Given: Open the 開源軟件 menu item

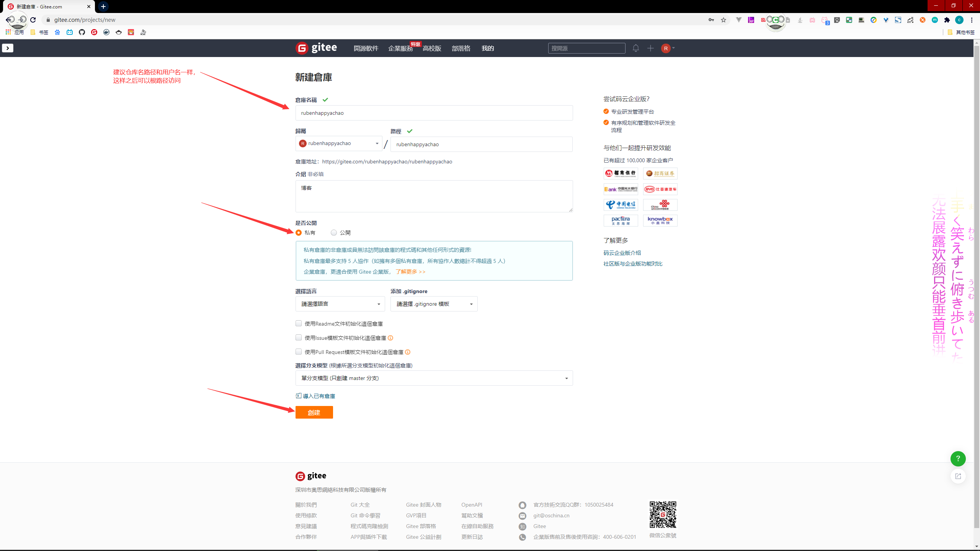Looking at the screenshot, I should [366, 49].
